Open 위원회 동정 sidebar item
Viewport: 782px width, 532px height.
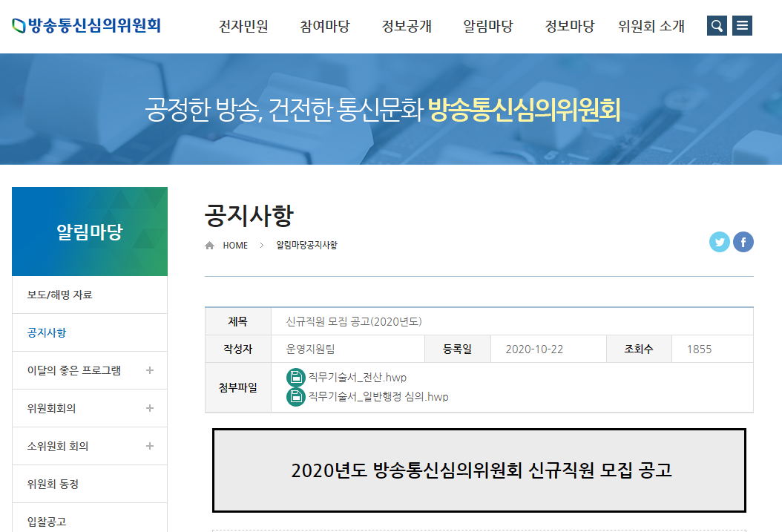(x=90, y=484)
